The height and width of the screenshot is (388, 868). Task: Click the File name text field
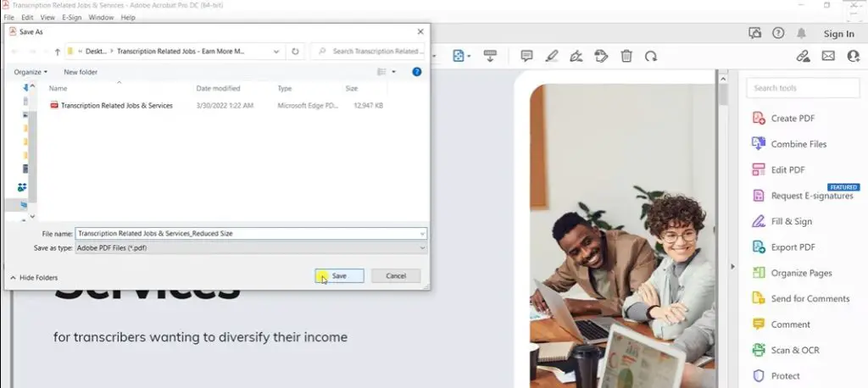coord(251,234)
